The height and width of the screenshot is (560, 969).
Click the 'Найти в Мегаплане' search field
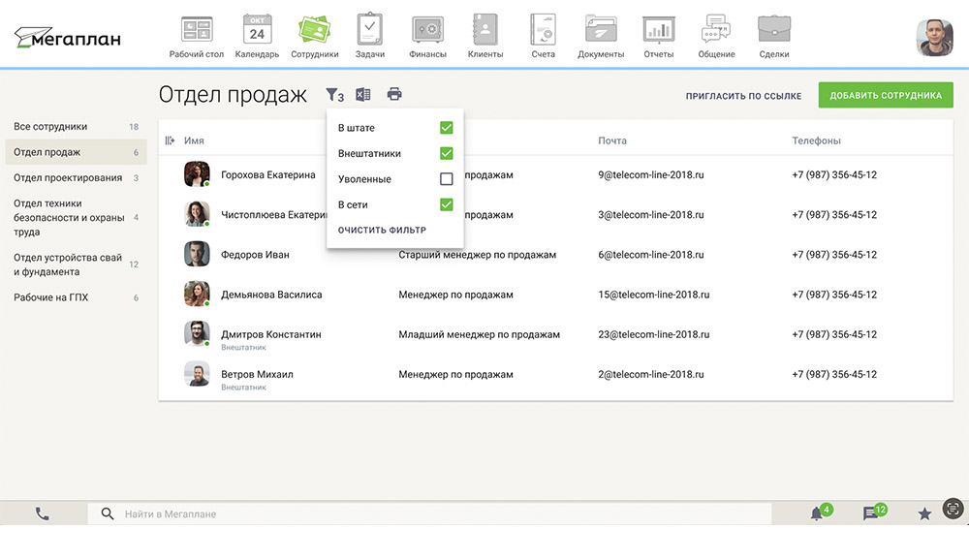point(436,513)
